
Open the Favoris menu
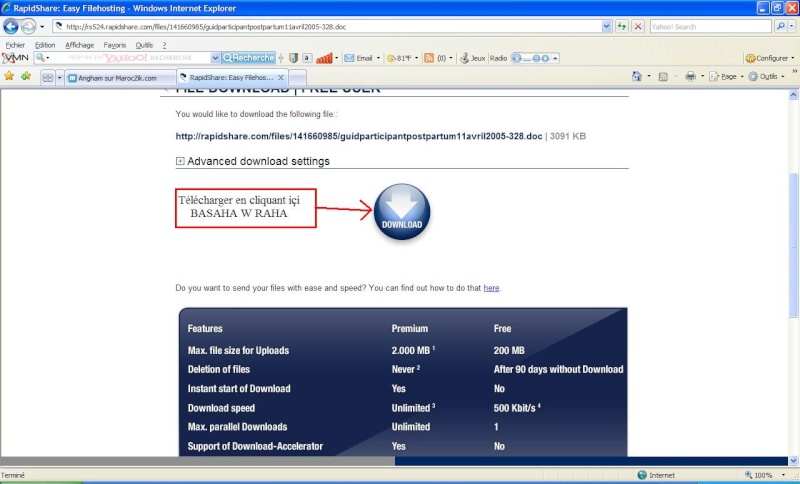115,45
